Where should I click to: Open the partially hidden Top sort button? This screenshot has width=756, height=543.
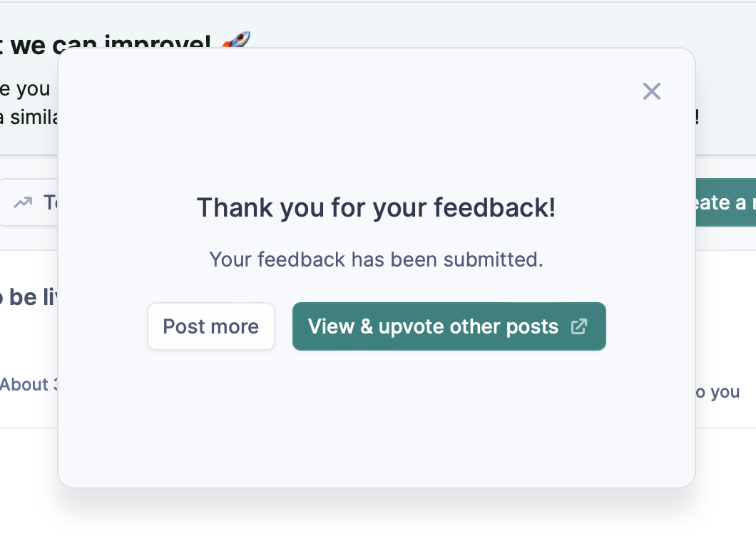tap(36, 202)
